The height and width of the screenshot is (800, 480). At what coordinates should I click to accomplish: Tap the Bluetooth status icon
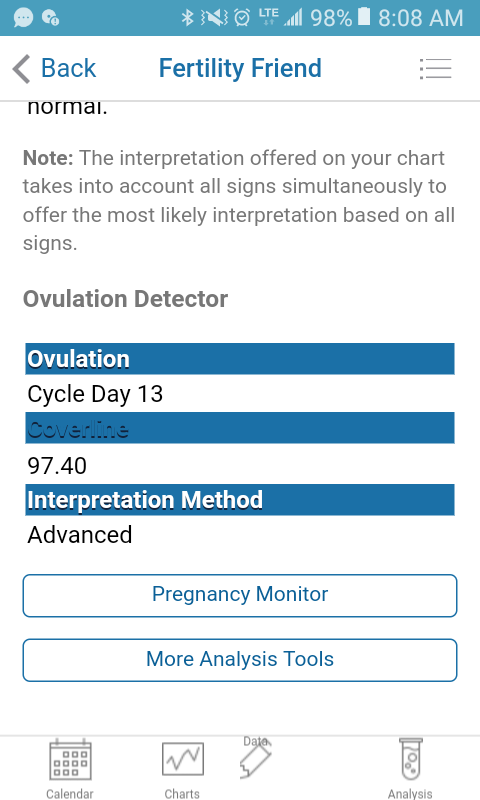pos(188,18)
